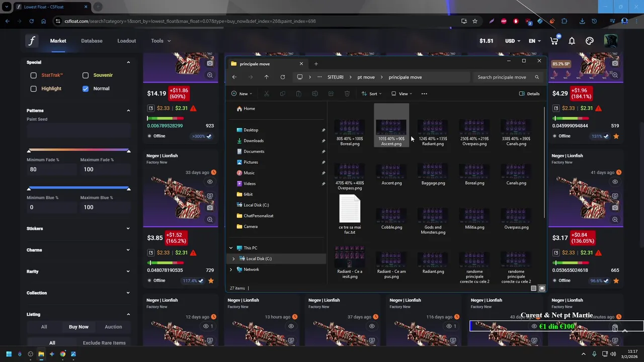This screenshot has height=362, width=644.
Task: Open Chrome from the taskbar
Action: (62, 354)
